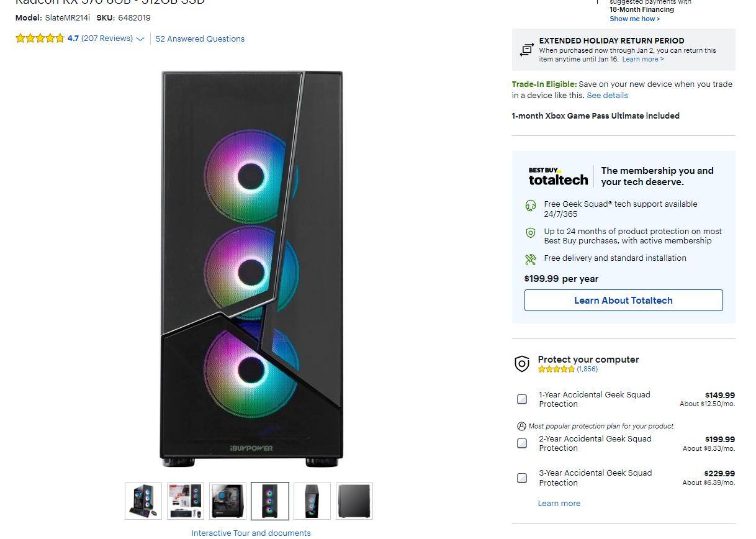Expand the reviews dropdown chevron

click(141, 38)
